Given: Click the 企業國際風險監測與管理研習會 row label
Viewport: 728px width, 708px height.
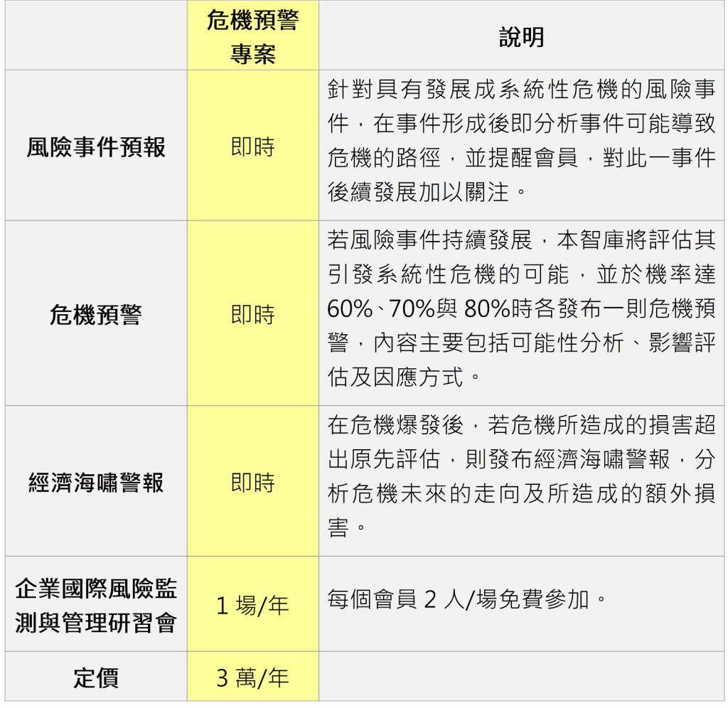Looking at the screenshot, I should pos(96,606).
